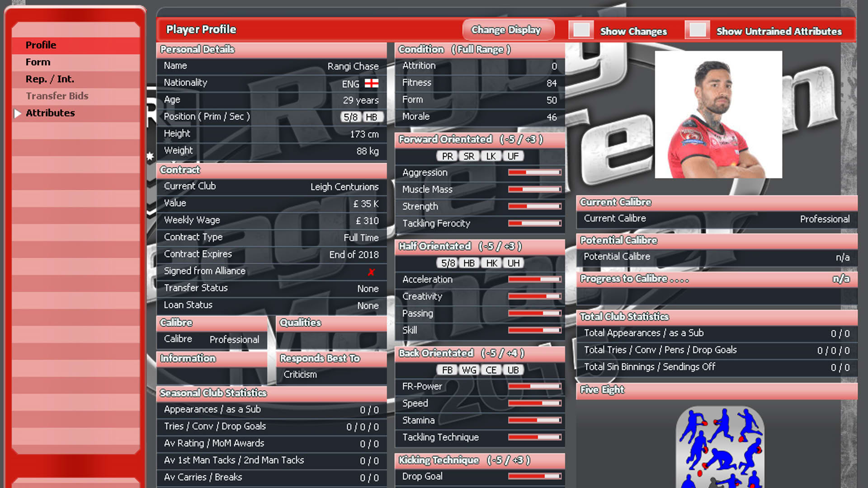
Task: Select the CE back position badge
Action: point(491,370)
